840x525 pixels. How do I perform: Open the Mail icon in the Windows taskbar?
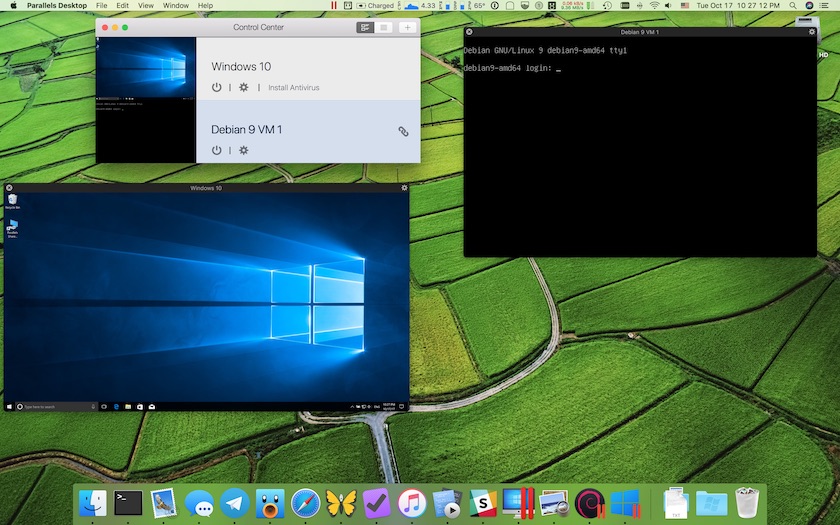(152, 407)
